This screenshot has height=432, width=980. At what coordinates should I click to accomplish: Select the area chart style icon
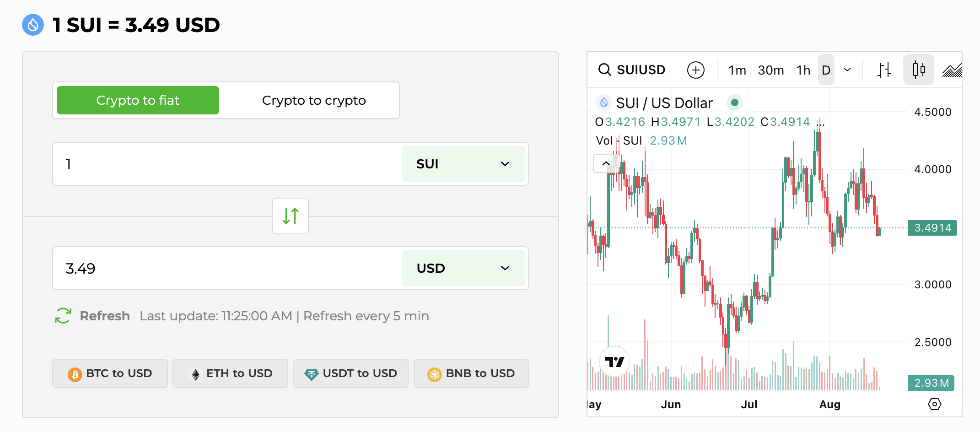pyautogui.click(x=952, y=70)
